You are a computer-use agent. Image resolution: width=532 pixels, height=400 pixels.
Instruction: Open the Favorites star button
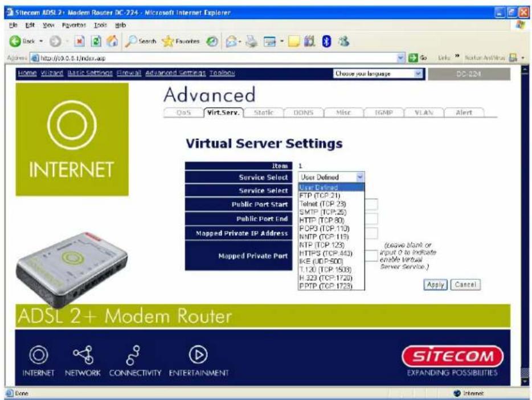click(x=181, y=42)
